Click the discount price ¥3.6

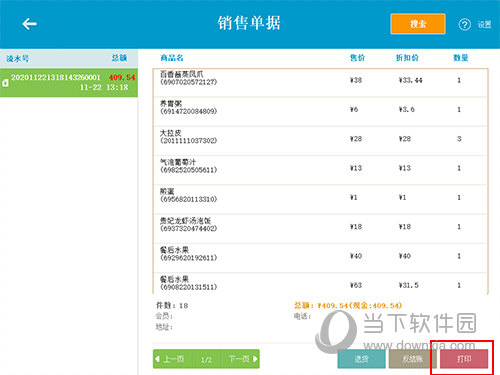tap(407, 110)
